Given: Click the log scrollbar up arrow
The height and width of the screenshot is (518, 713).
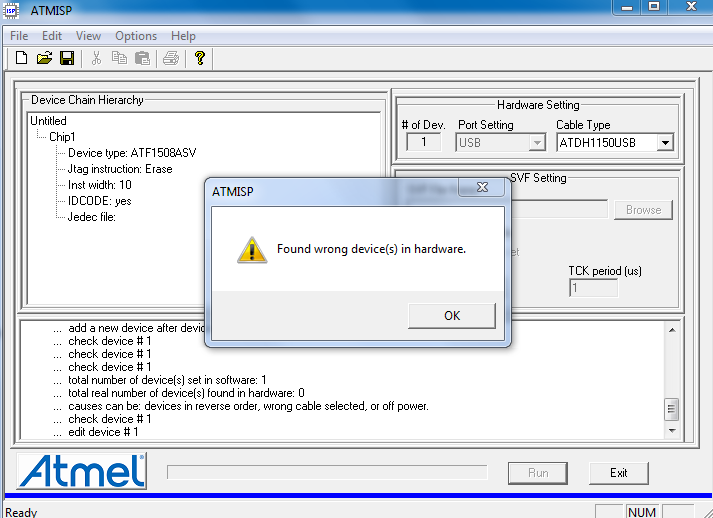Looking at the screenshot, I should [672, 330].
